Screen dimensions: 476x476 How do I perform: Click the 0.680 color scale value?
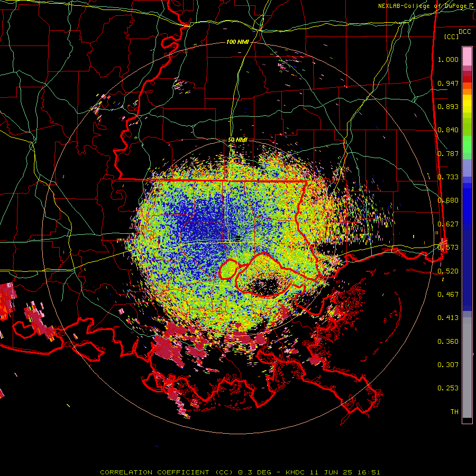tap(448, 200)
